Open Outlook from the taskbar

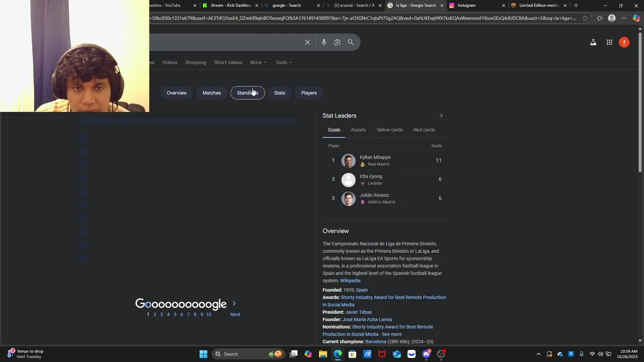397,354
